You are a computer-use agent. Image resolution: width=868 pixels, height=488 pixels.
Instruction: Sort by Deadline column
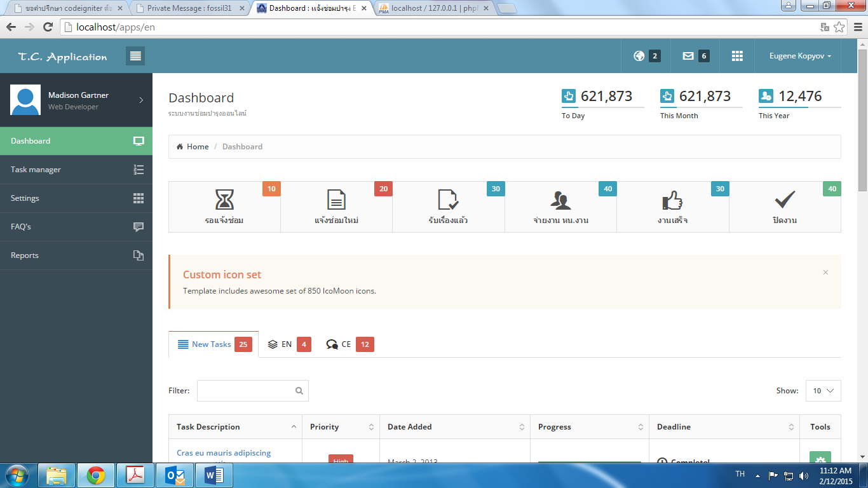(724, 427)
